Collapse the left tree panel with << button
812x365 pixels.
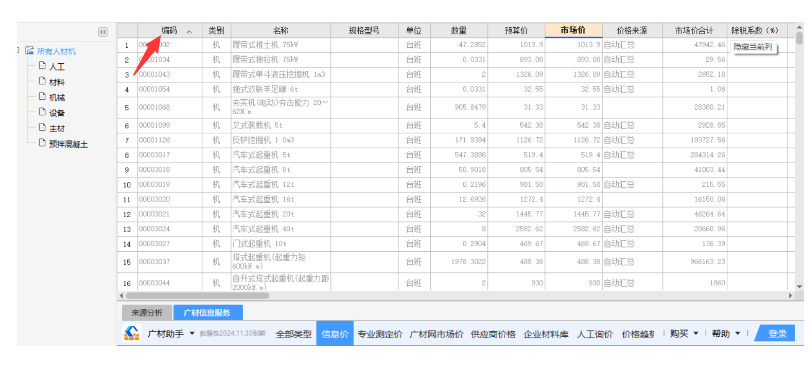click(x=103, y=32)
